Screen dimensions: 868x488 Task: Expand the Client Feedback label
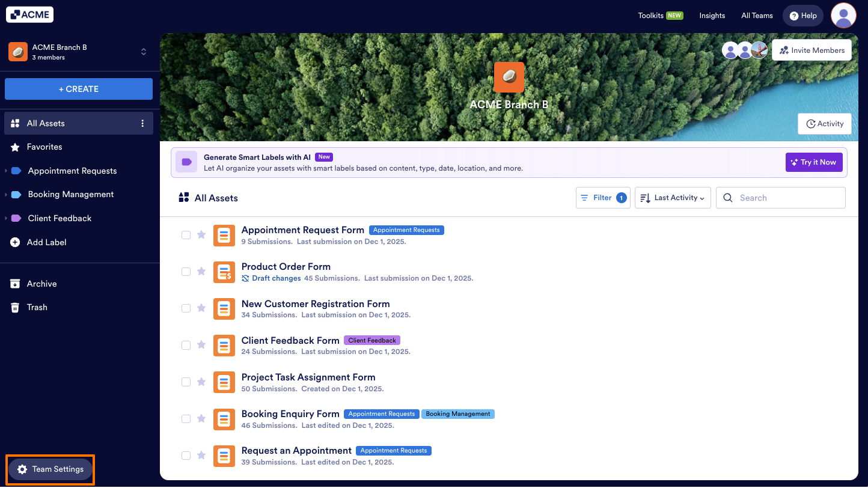tap(6, 219)
